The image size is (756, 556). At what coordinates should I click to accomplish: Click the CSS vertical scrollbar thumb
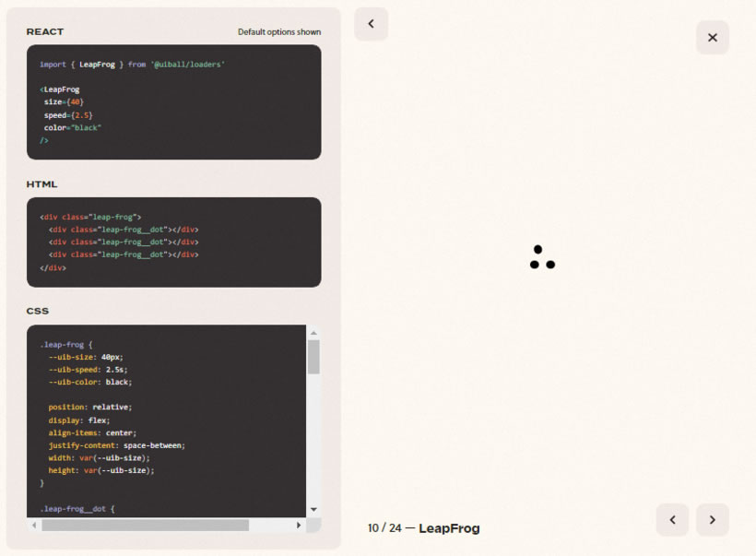313,357
